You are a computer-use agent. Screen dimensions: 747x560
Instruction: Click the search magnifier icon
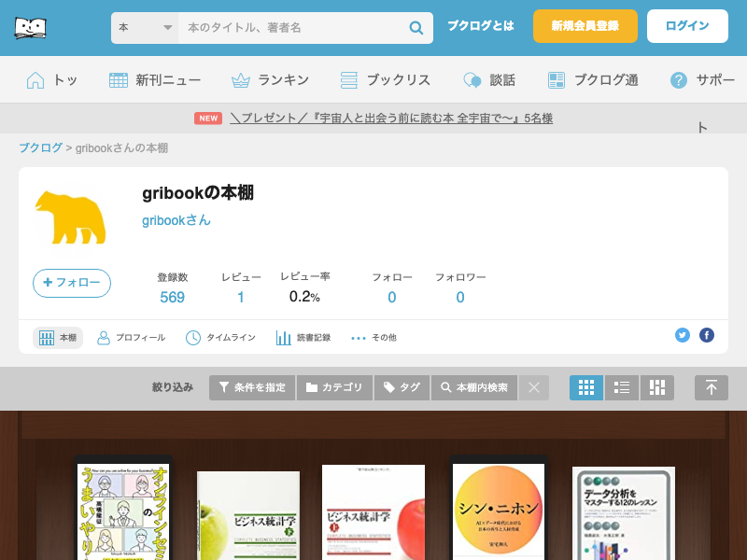click(x=416, y=28)
